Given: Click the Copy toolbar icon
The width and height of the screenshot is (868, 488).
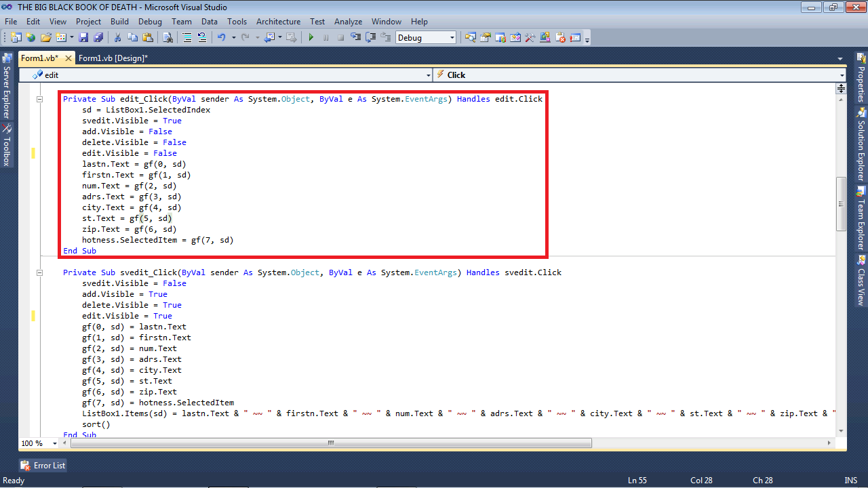Looking at the screenshot, I should pyautogui.click(x=133, y=37).
